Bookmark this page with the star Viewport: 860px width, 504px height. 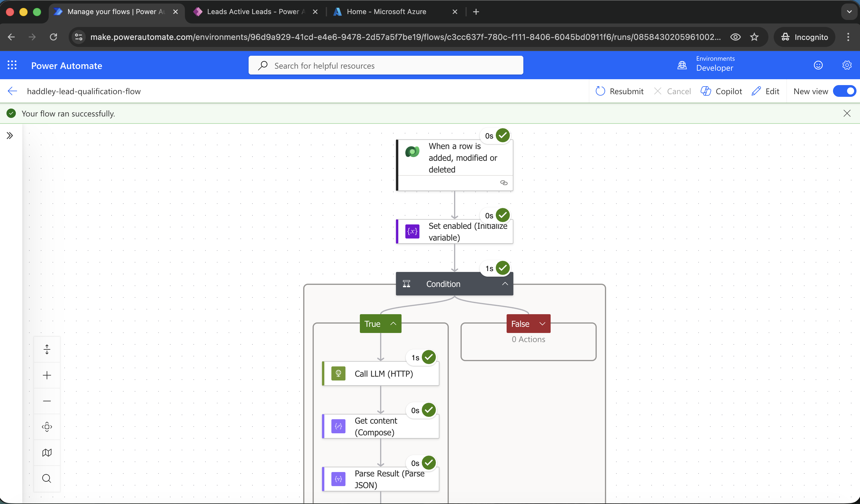pyautogui.click(x=755, y=37)
